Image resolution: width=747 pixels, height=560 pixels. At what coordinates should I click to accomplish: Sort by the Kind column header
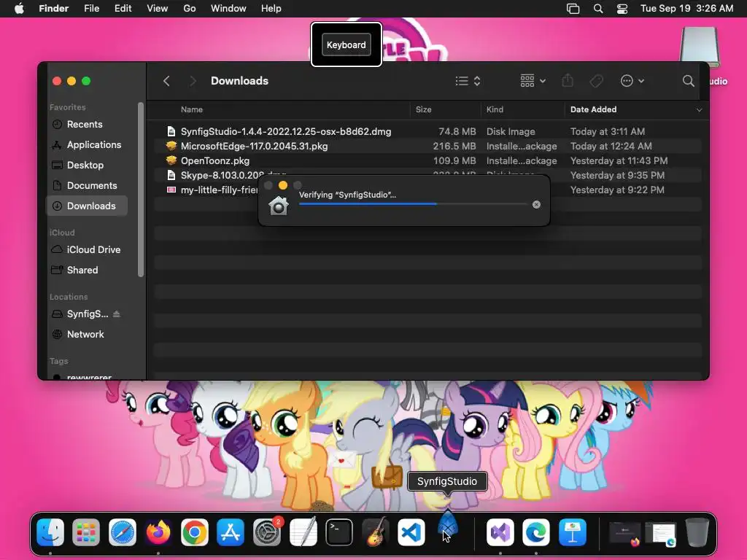click(495, 109)
